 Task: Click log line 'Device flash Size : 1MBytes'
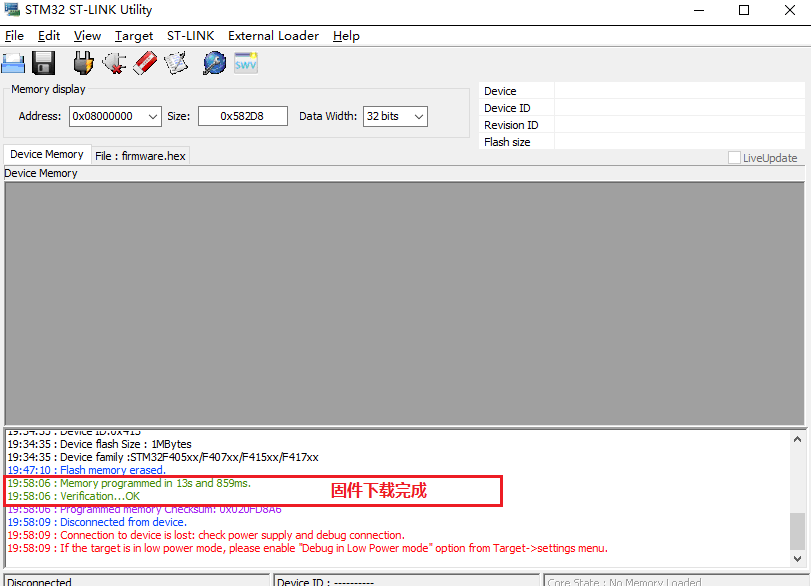[x=99, y=444]
